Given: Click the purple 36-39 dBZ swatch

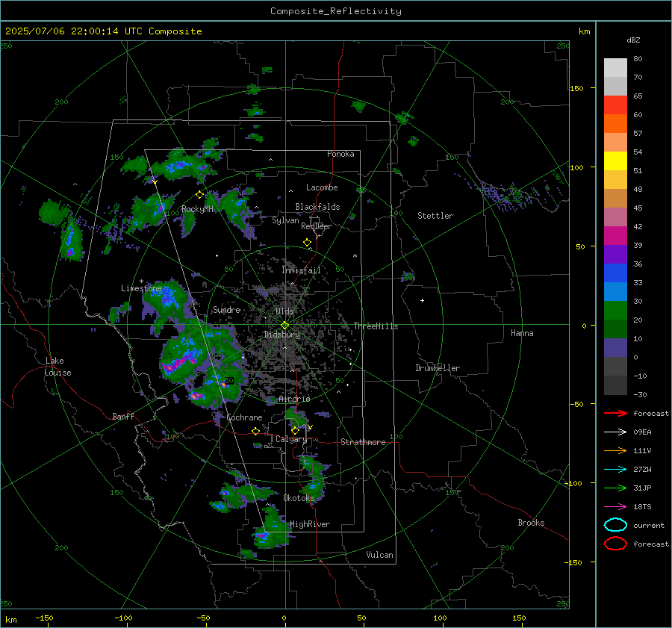Looking at the screenshot, I should (615, 255).
